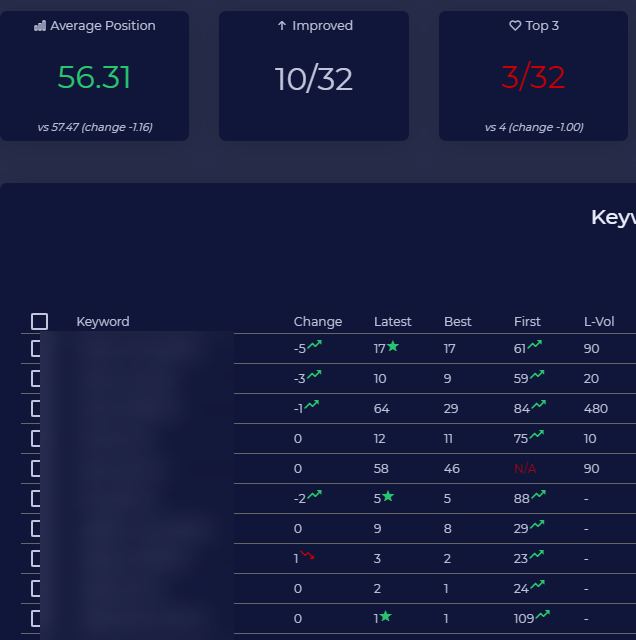Click the red downward trend icon beside change 1
636x640 pixels.
tap(307, 555)
